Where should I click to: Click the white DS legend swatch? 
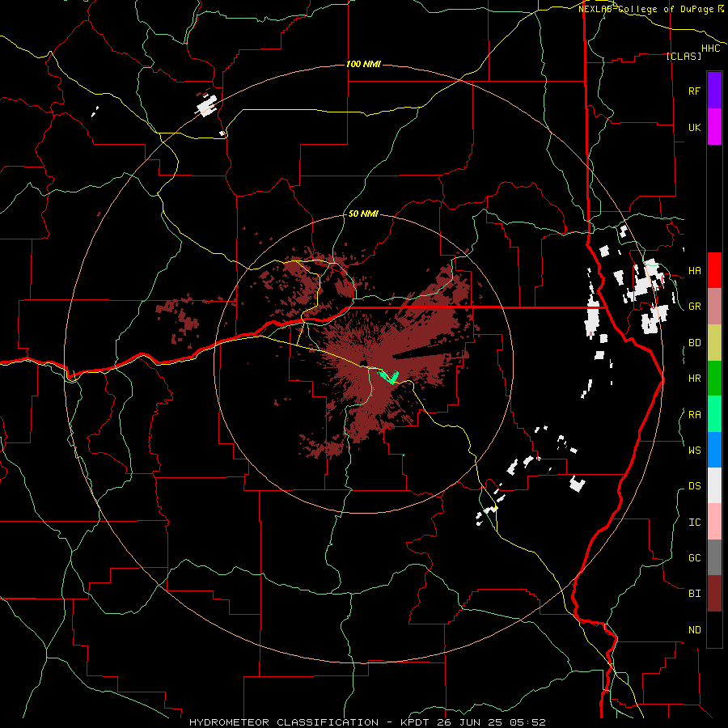pyautogui.click(x=714, y=485)
